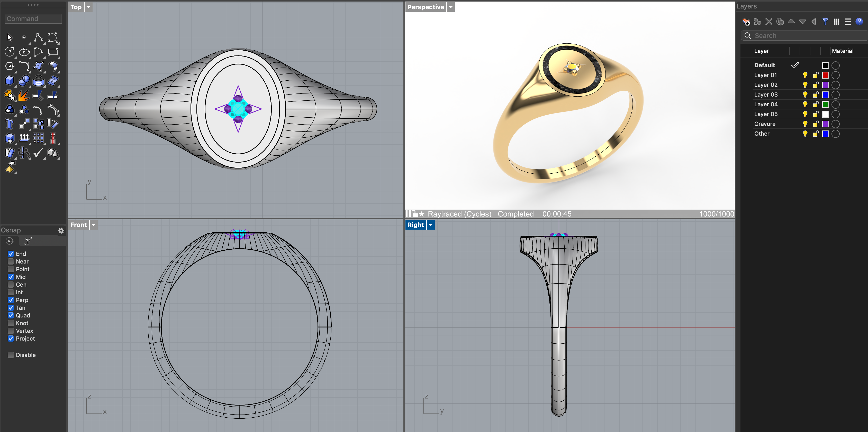
Task: Uncheck the Perp osnap
Action: click(11, 300)
